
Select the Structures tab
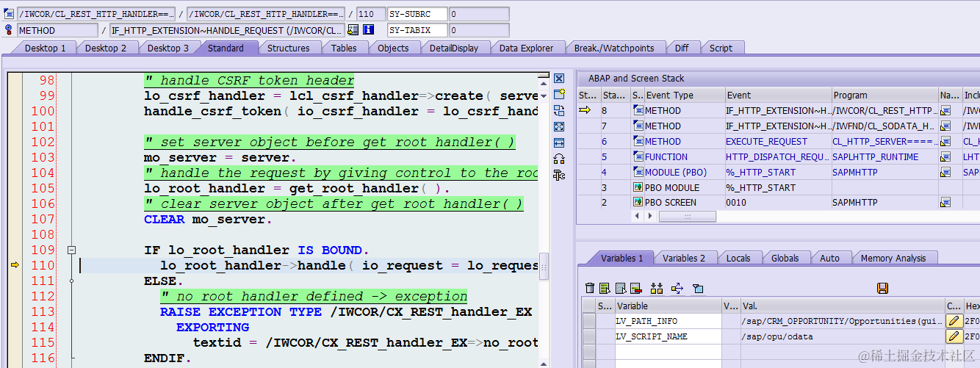tap(288, 48)
